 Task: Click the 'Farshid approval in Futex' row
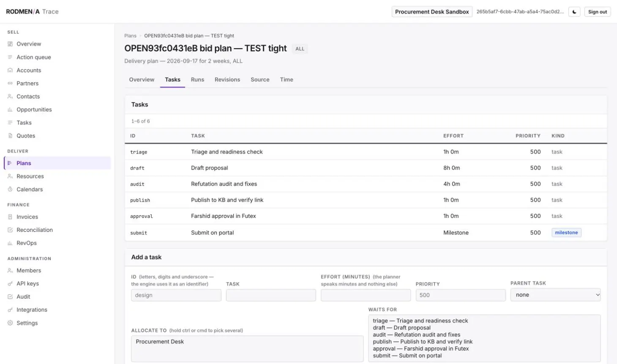tap(366, 216)
